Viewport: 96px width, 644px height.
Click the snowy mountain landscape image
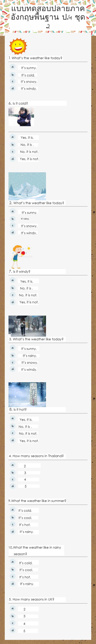[27, 186]
